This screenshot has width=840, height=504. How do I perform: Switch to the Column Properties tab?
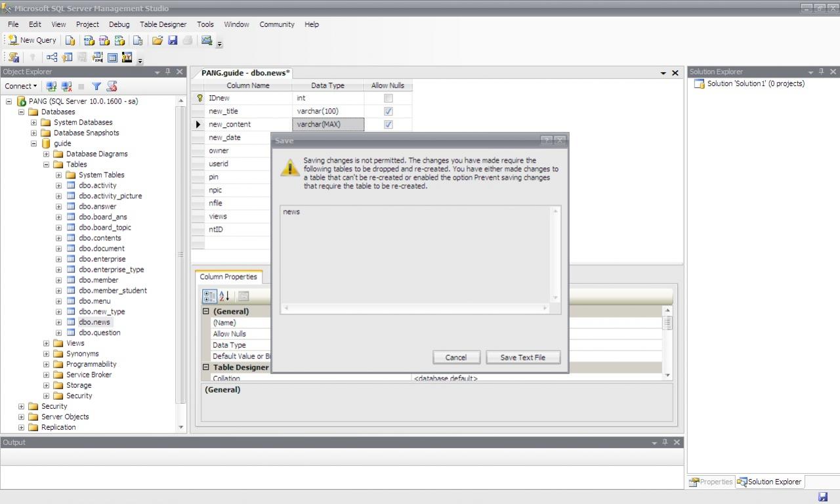pos(228,277)
